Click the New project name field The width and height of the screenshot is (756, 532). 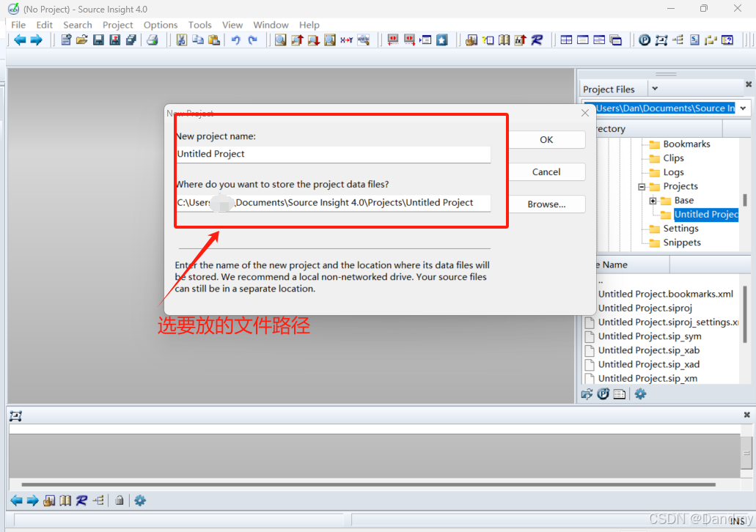click(x=333, y=154)
